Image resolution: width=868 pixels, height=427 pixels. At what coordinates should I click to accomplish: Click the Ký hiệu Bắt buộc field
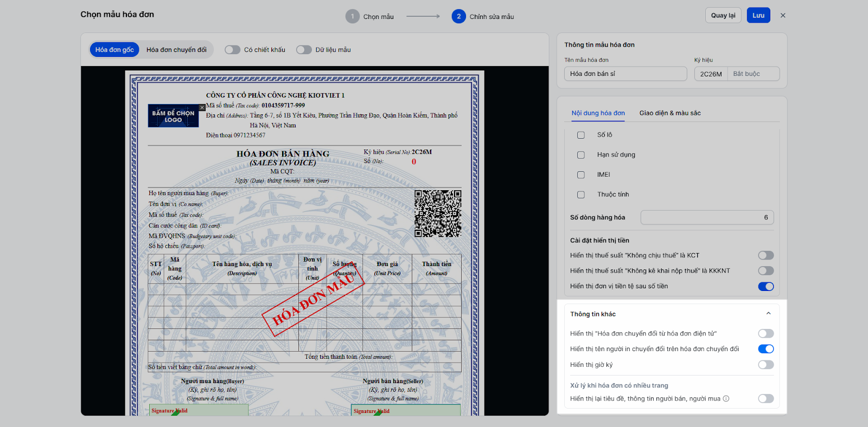(x=753, y=74)
